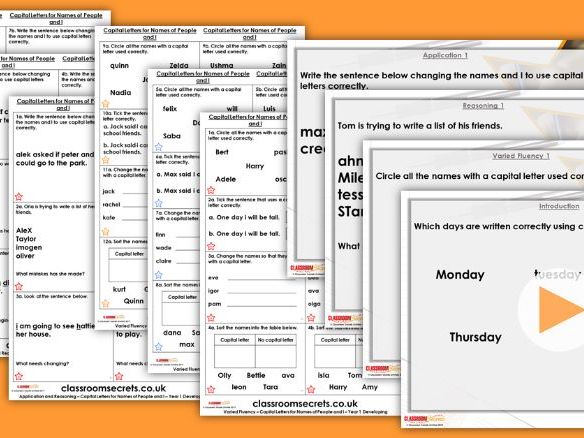Click the red star under 'What mistakes has she made?'
The image size is (584, 438).
(x=19, y=286)
